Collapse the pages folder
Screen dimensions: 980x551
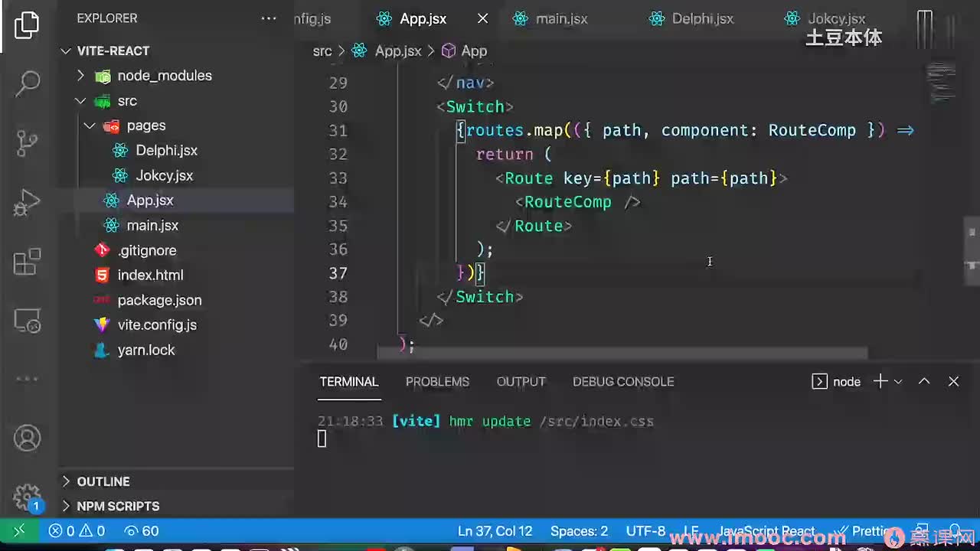pos(176,126)
